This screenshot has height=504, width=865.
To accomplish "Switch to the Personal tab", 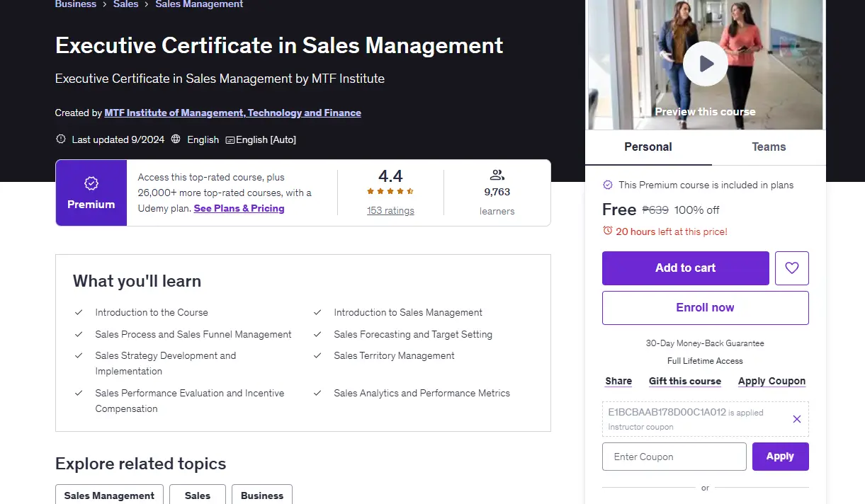I will pyautogui.click(x=648, y=147).
